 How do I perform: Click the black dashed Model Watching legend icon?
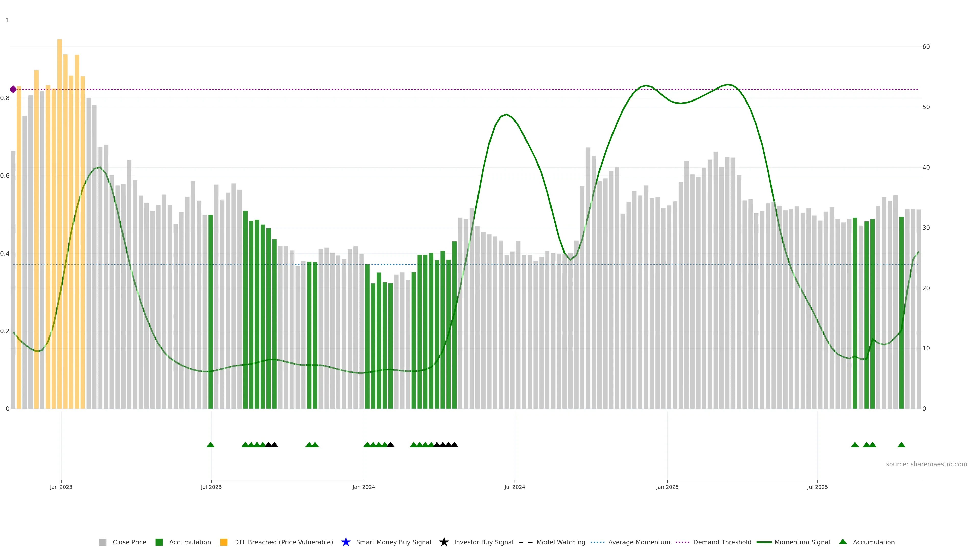coord(525,542)
